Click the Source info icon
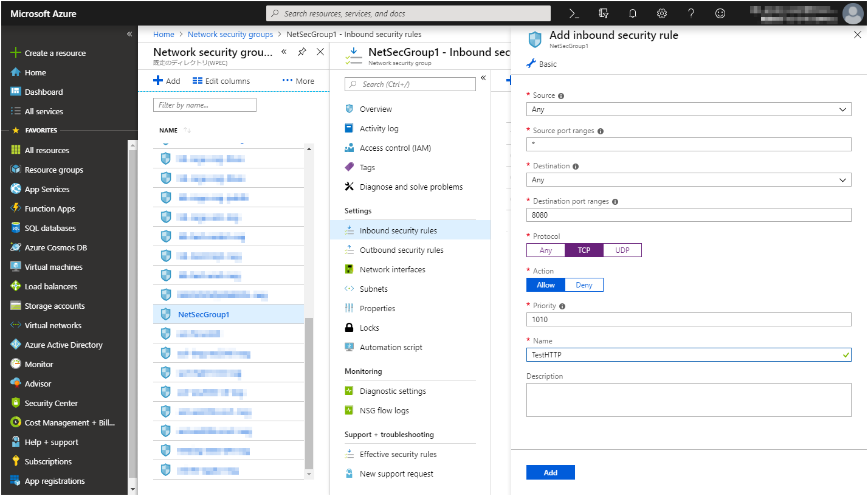This screenshot has height=496, width=868. pyautogui.click(x=561, y=96)
